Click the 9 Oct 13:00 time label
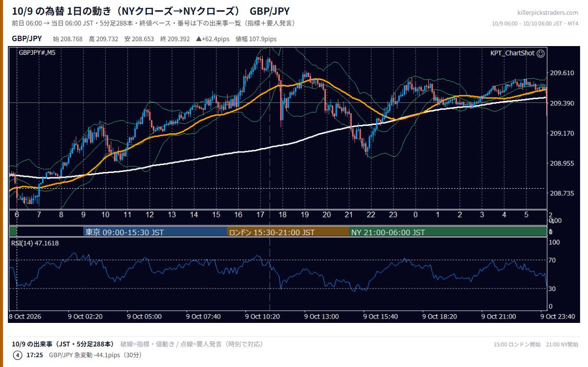588x367 pixels. pos(321,317)
